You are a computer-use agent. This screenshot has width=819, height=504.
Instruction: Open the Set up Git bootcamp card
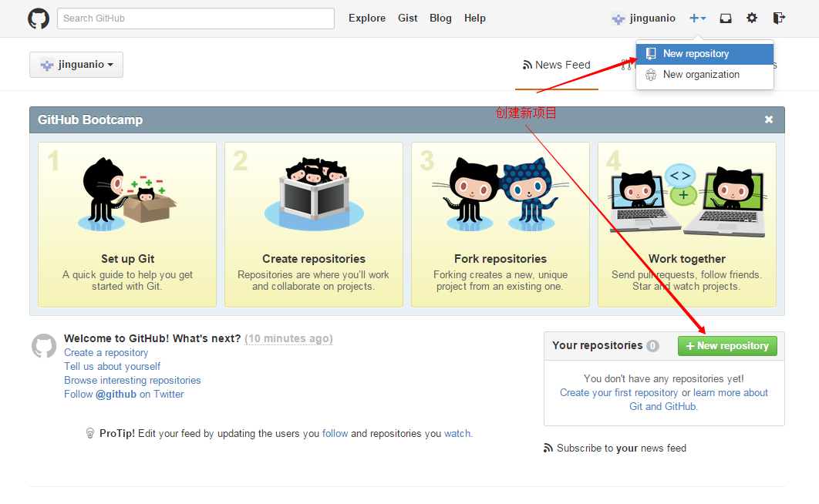pyautogui.click(x=127, y=224)
